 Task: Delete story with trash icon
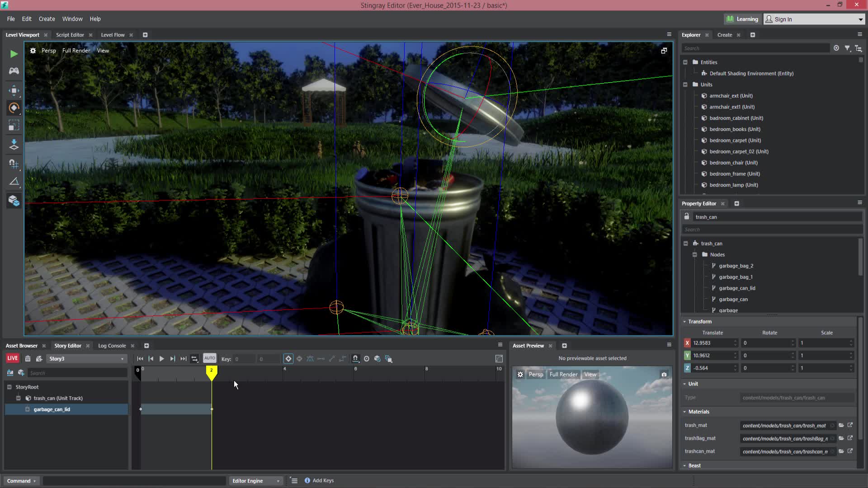click(28, 359)
